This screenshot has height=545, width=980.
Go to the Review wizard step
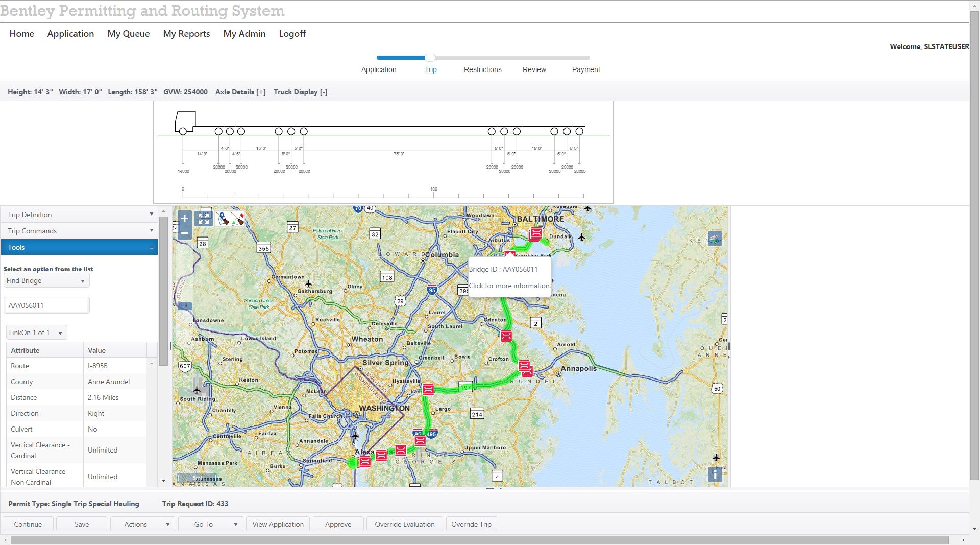point(534,69)
